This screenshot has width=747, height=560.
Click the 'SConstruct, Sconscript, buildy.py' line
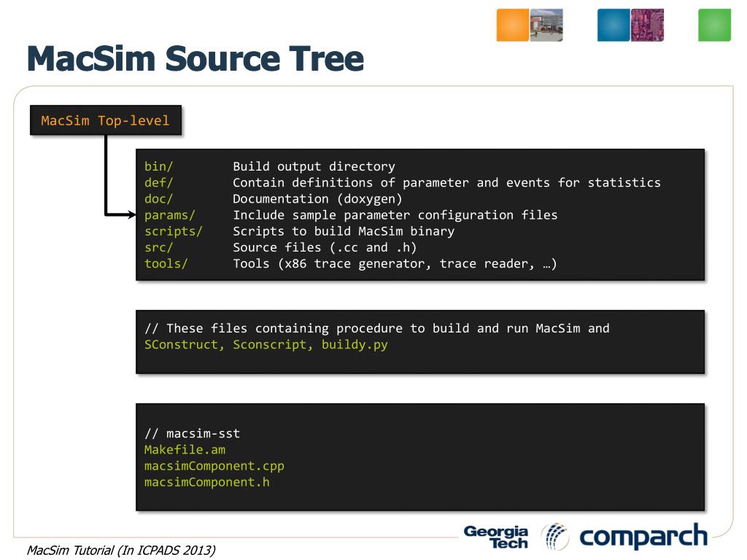266,345
